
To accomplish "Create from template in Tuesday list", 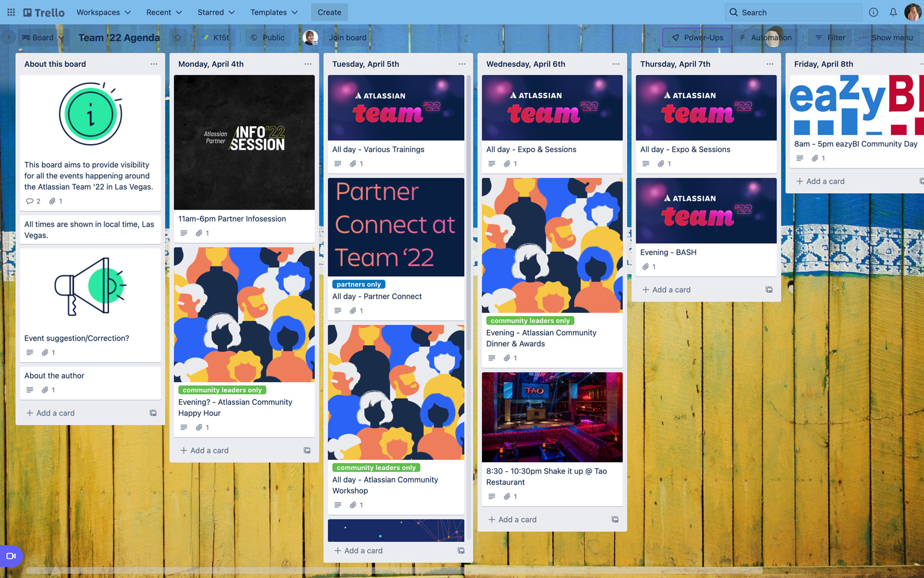I will [x=461, y=550].
